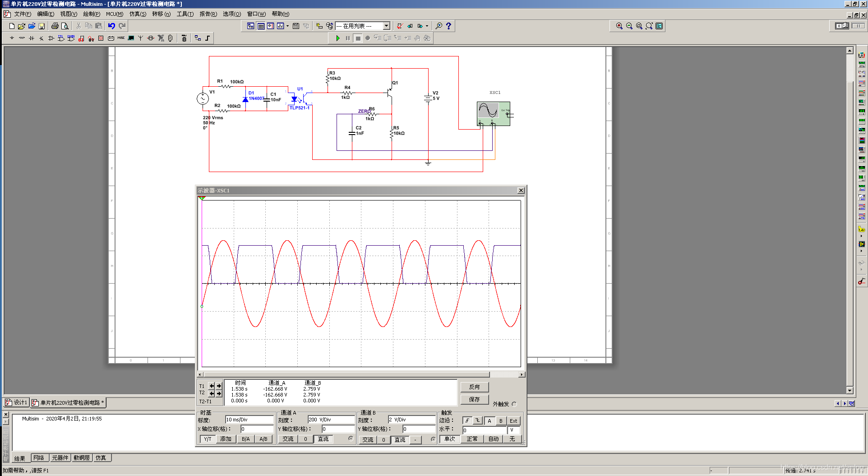Open the Spreadsheet View toolbar icon

[x=261, y=26]
